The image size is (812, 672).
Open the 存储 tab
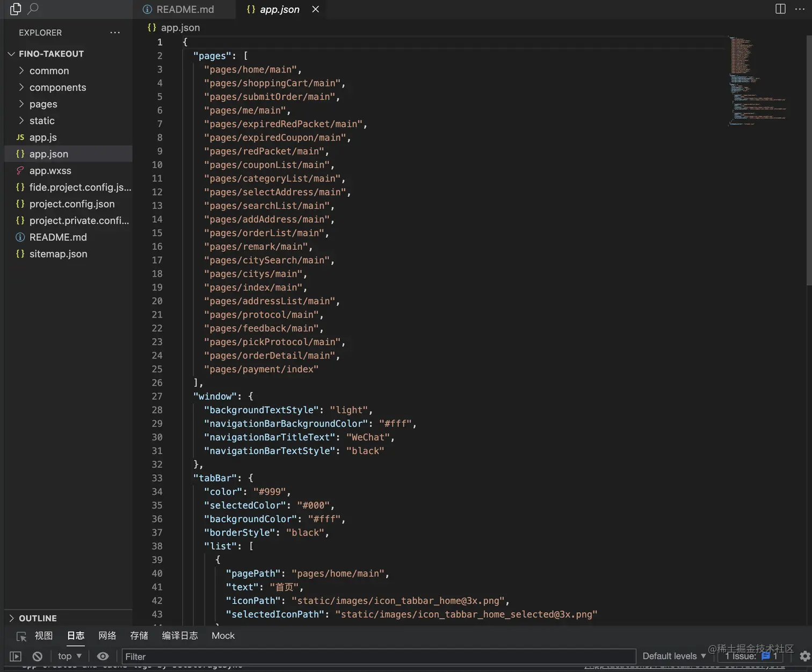139,636
